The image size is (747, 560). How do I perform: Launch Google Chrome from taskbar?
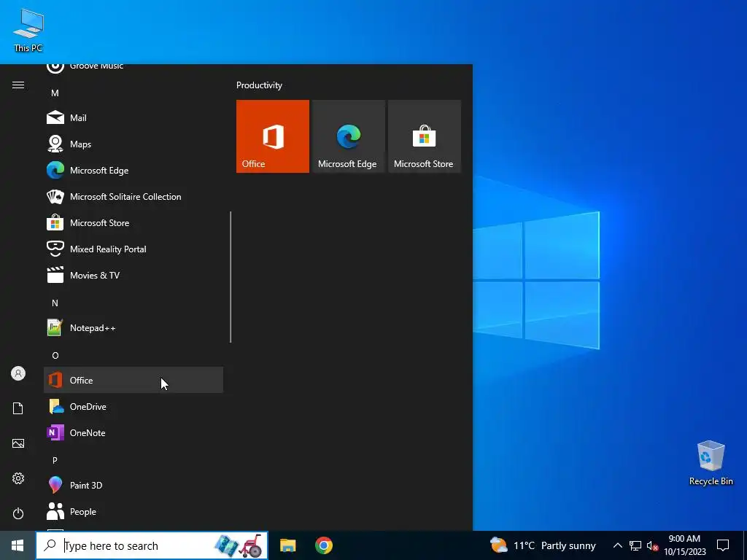(x=323, y=545)
